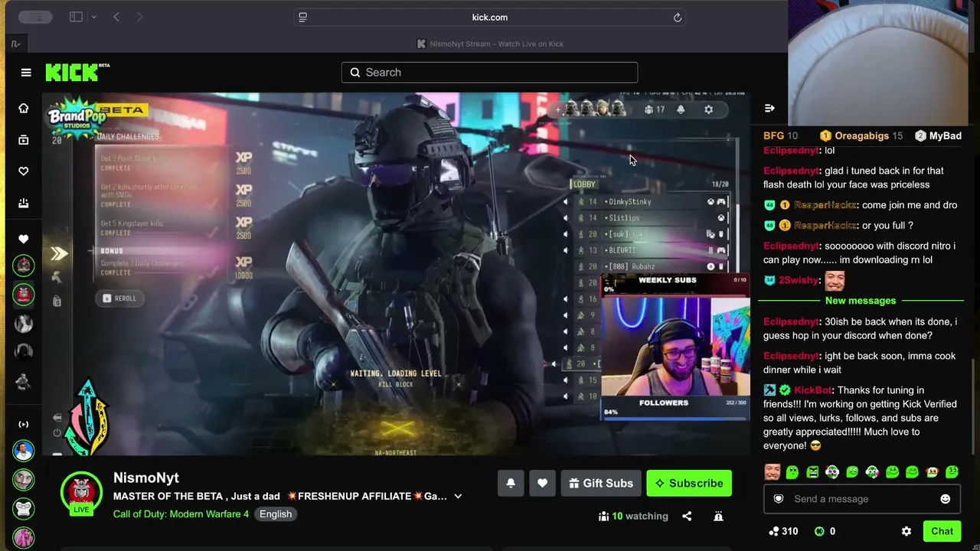Open 2Swishy's username in chat

pos(799,280)
